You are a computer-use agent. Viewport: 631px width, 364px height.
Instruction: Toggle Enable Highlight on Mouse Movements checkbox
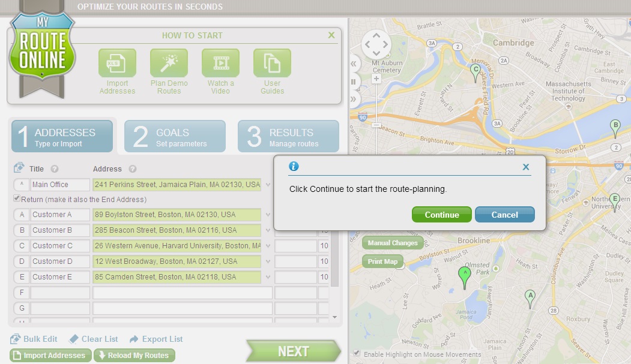[x=357, y=353]
